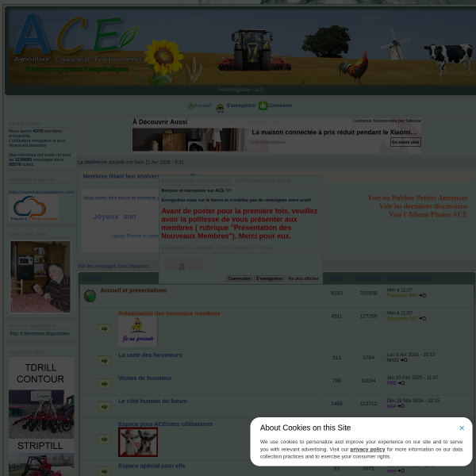Open Espace spécial pour elie forum

pos(152,466)
